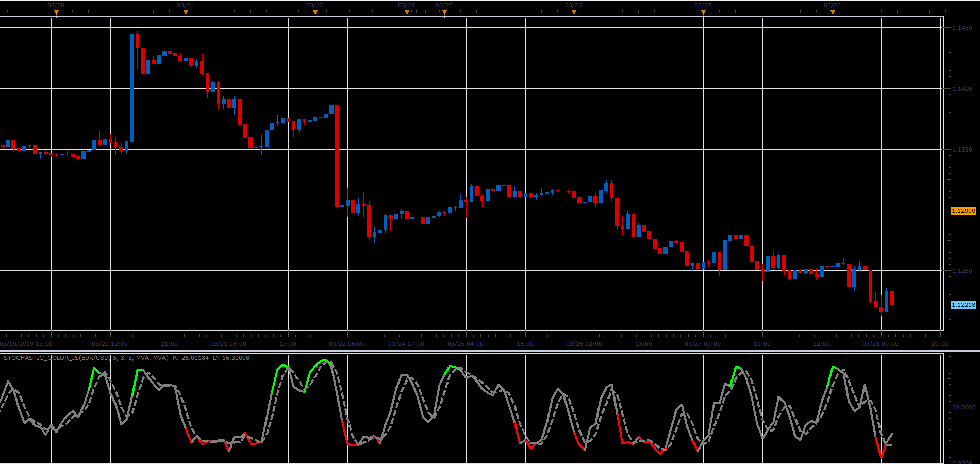Click the 03/21 date marker triangle
Image resolution: width=980 pixels, height=464 pixels.
[186, 13]
